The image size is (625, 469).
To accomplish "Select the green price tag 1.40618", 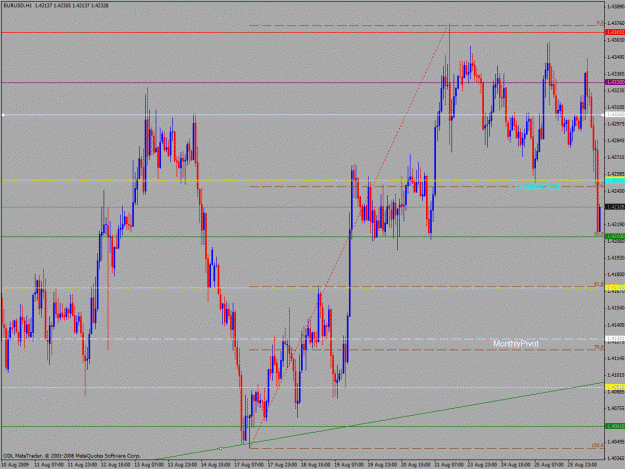I will [x=615, y=426].
